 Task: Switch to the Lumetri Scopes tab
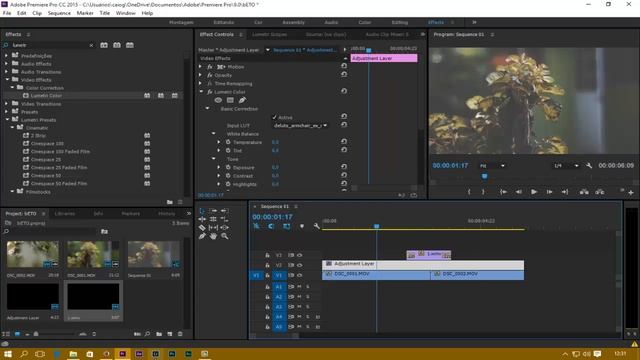269,35
